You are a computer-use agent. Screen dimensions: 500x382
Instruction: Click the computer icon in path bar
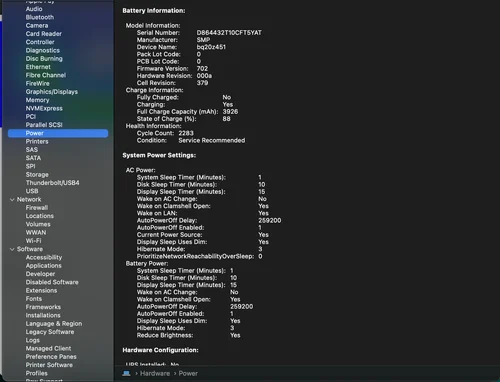pos(126,373)
